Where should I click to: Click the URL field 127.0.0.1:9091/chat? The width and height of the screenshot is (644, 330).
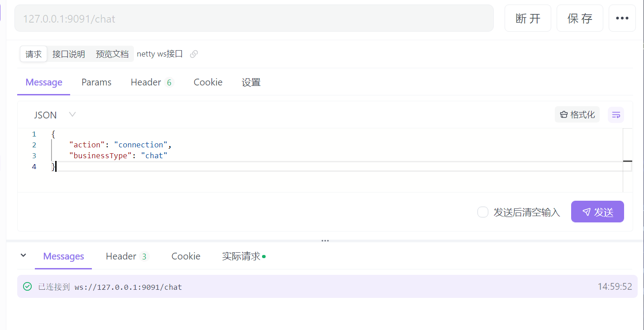(x=254, y=19)
